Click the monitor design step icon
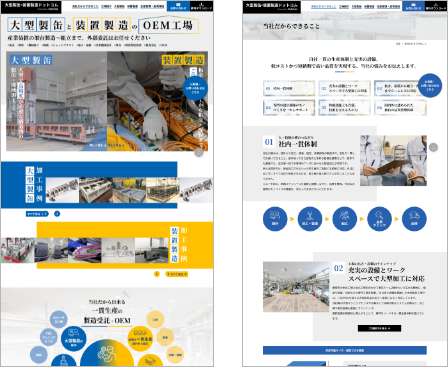 click(275, 219)
